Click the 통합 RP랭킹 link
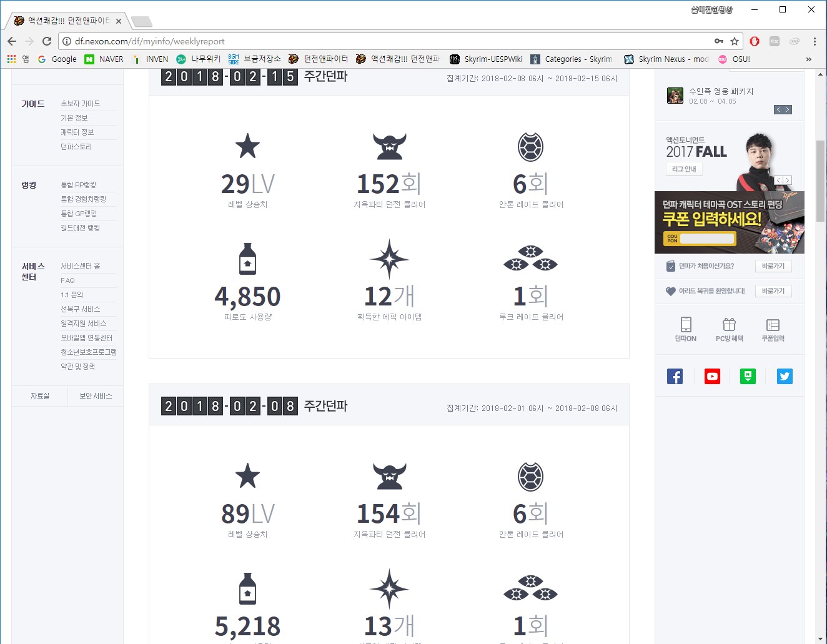 tap(79, 185)
